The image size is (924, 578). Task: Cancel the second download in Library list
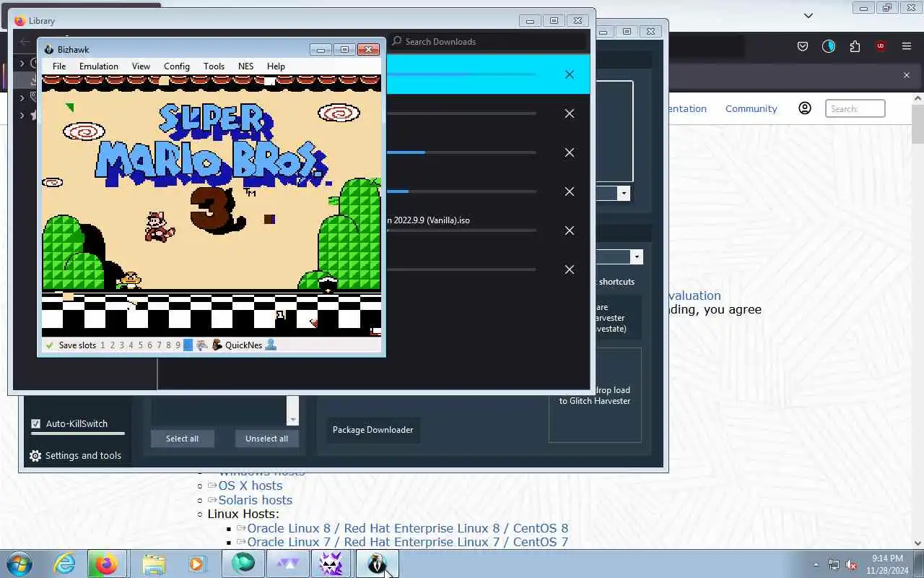(570, 113)
